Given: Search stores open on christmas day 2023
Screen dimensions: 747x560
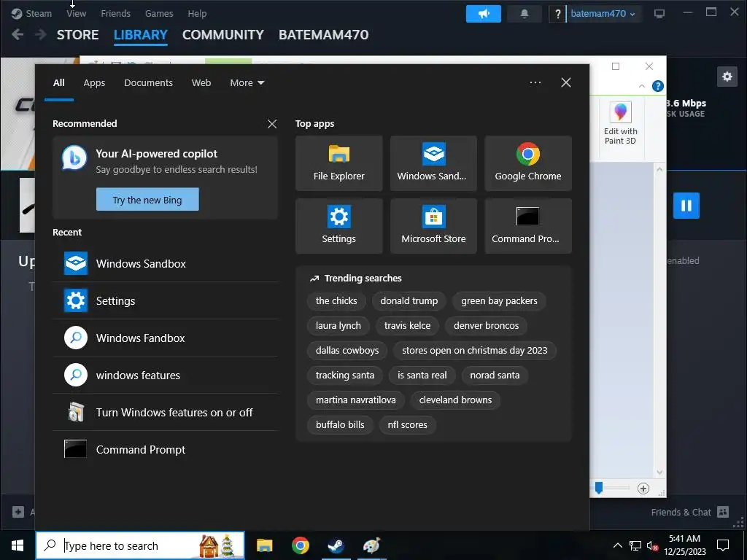Looking at the screenshot, I should pyautogui.click(x=474, y=351).
